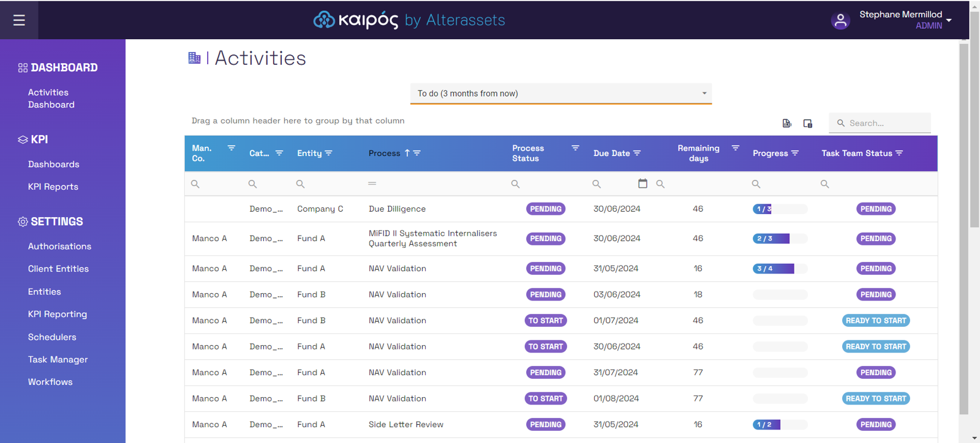This screenshot has width=980, height=443.
Task: Click the Kairos by Alterassets logo
Action: click(x=409, y=20)
